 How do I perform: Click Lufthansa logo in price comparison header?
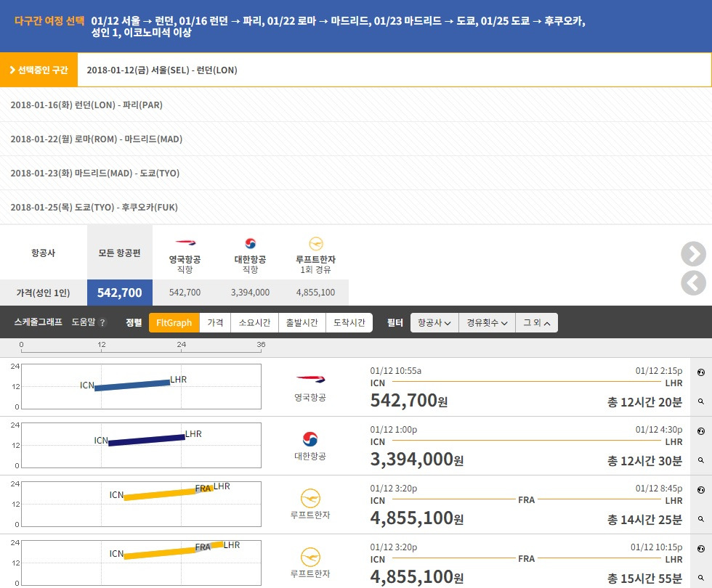point(315,244)
